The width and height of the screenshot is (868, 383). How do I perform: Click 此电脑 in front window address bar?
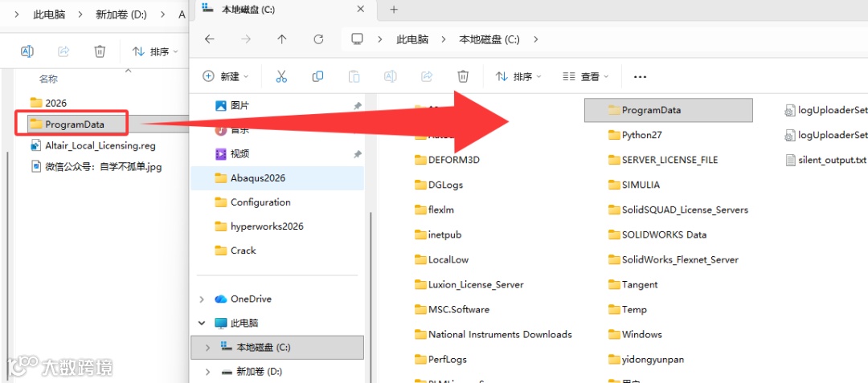click(412, 39)
